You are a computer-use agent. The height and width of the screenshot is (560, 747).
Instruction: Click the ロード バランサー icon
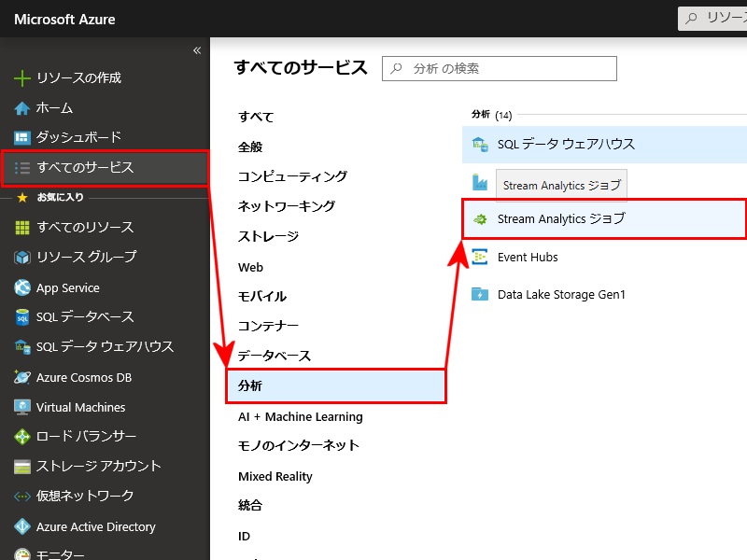(x=22, y=437)
